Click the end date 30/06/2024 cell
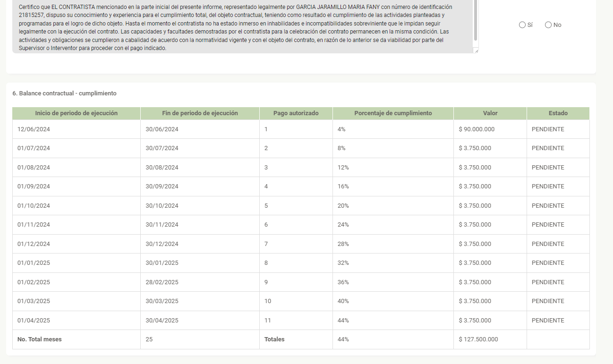Image resolution: width=613 pixels, height=364 pixels. 200,129
